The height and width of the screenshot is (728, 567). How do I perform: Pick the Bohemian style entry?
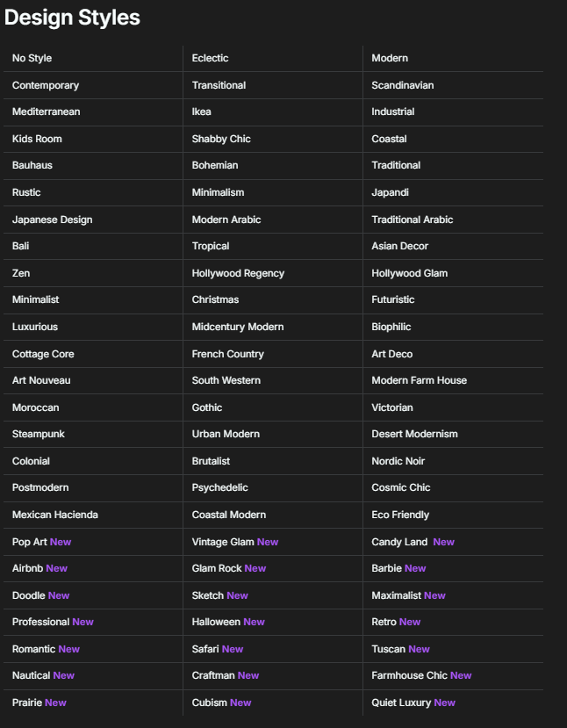coord(215,165)
